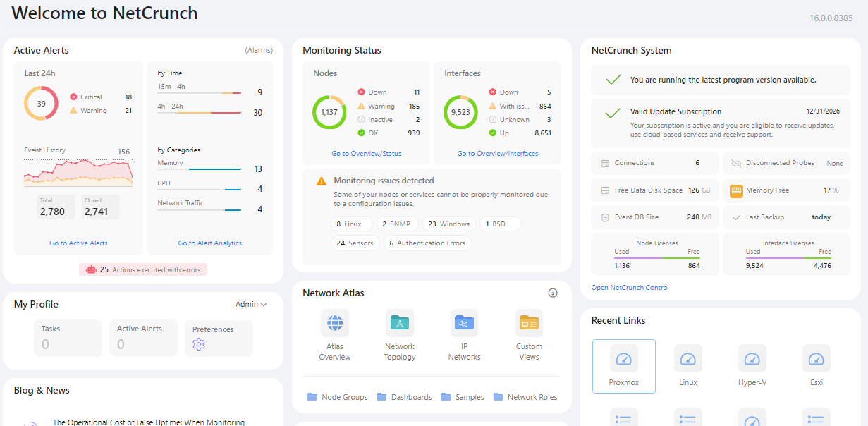
Task: Open the False Uptime blog article
Action: [149, 422]
